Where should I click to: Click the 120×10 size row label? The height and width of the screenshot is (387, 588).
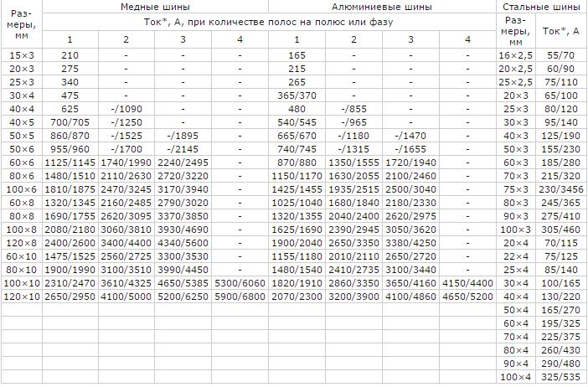click(22, 297)
